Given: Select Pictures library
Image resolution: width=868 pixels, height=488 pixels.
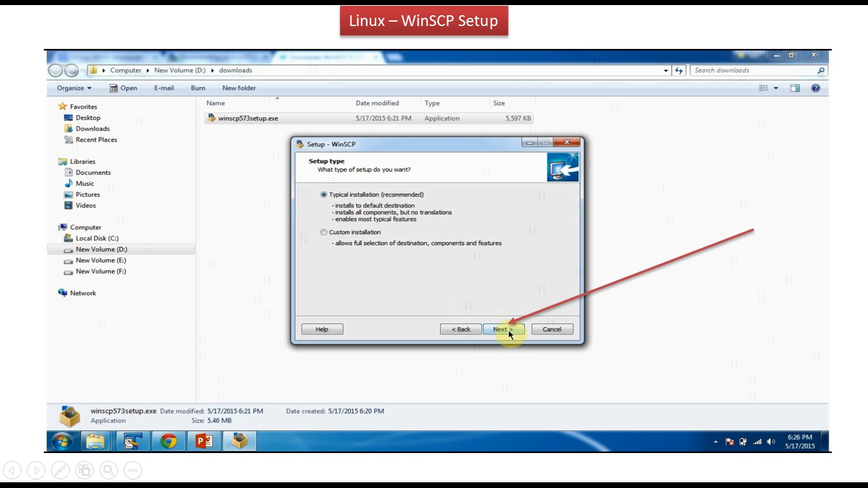Looking at the screenshot, I should click(x=82, y=194).
